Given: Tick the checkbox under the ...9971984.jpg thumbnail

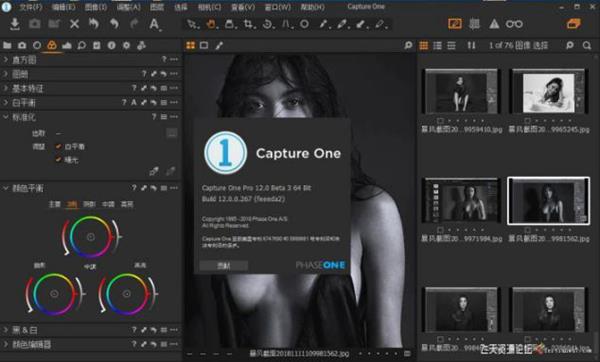Looking at the screenshot, I should pyautogui.click(x=440, y=230).
